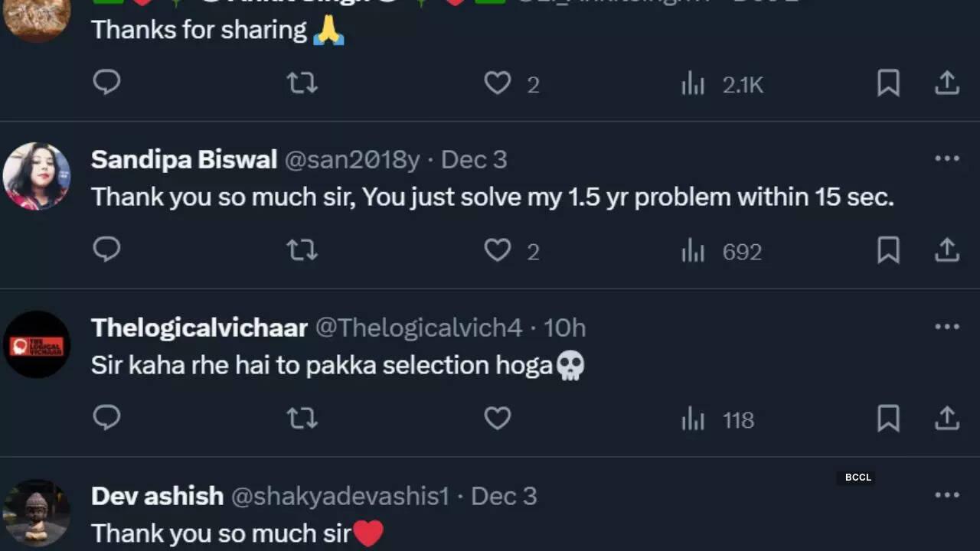Reply to Sandipa Biswal's tweet
The width and height of the screenshot is (980, 551).
(x=106, y=250)
